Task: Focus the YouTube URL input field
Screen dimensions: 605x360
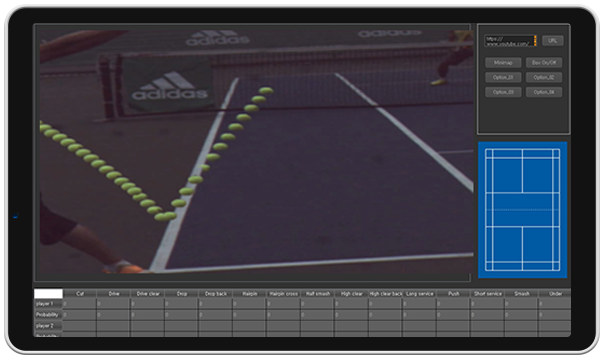Action: click(x=509, y=41)
